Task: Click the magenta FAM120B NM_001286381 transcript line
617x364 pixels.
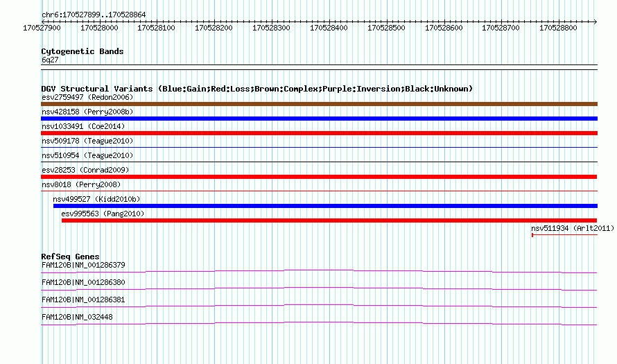Action: tap(319, 306)
